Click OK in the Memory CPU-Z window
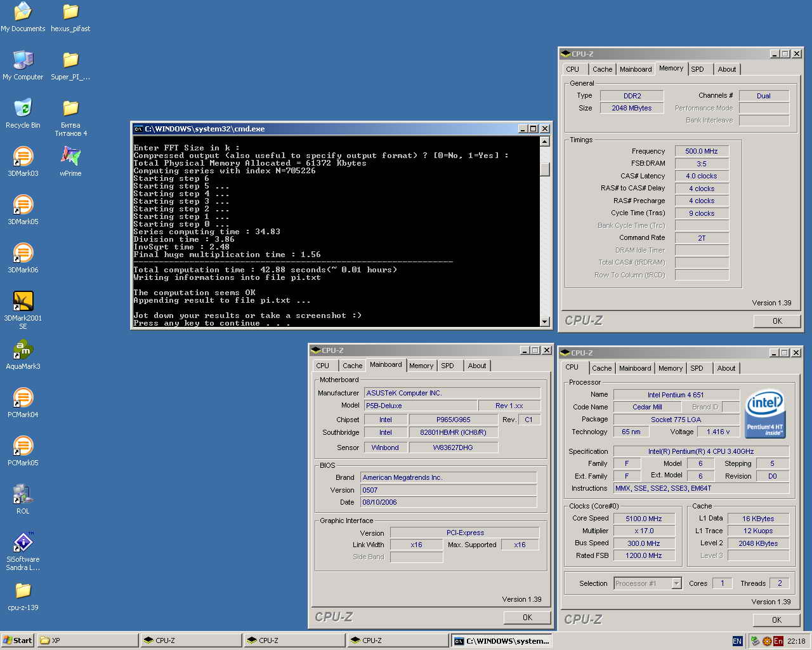Viewport: 812px width, 650px height. tap(777, 321)
